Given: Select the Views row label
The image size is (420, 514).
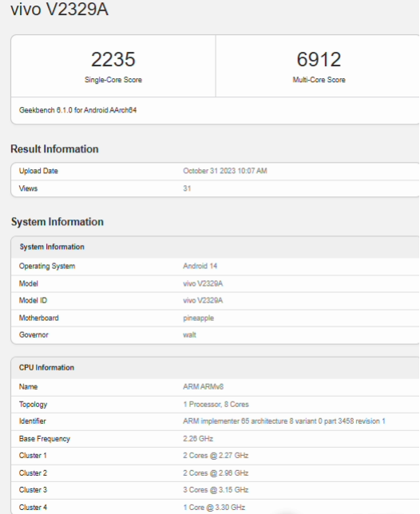Looking at the screenshot, I should click(28, 188).
